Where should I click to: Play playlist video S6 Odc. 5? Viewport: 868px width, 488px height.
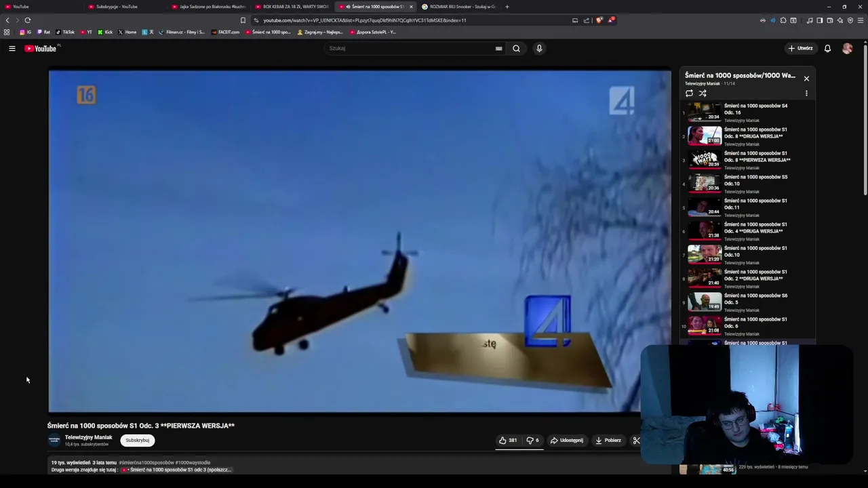pyautogui.click(x=747, y=302)
